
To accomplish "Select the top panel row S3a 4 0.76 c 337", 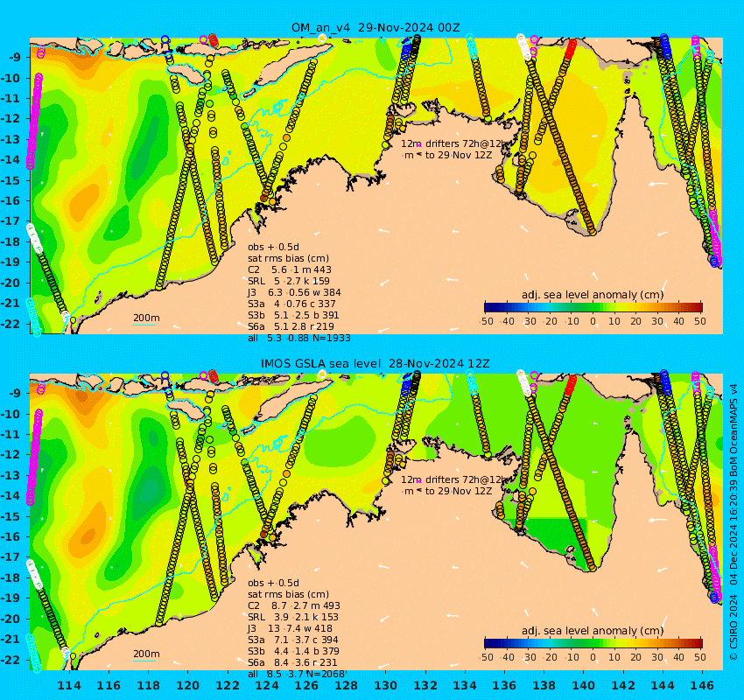I will coord(291,304).
